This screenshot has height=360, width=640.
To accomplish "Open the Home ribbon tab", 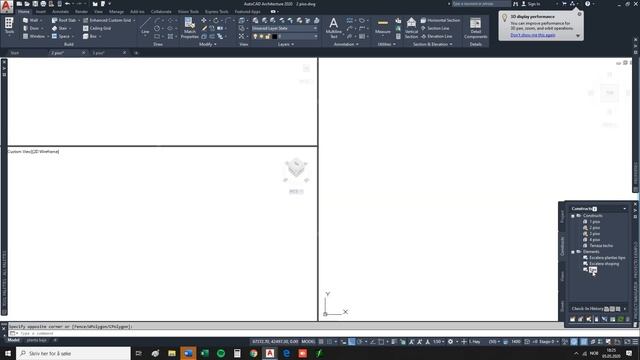I will click(x=24, y=12).
